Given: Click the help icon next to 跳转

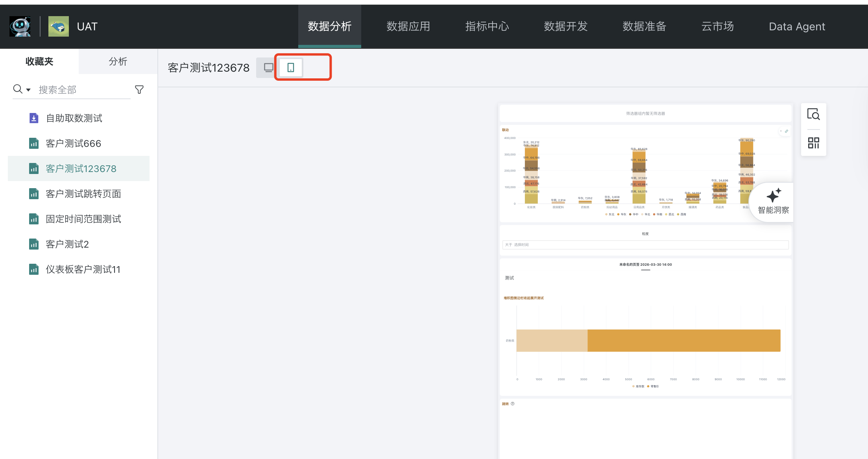Looking at the screenshot, I should [513, 403].
